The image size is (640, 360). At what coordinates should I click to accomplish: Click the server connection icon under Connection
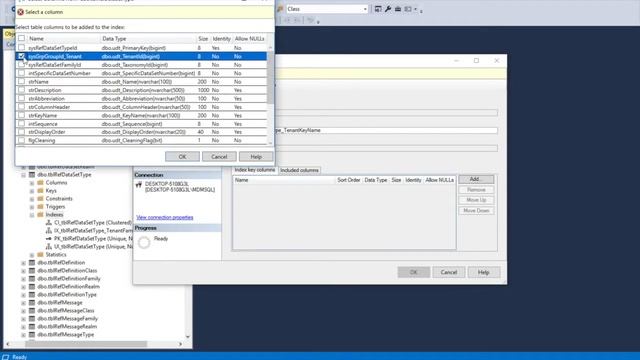coord(139,185)
